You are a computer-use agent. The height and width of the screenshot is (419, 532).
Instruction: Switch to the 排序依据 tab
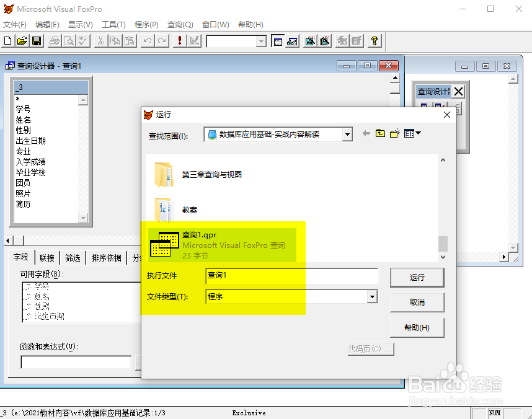pos(106,258)
